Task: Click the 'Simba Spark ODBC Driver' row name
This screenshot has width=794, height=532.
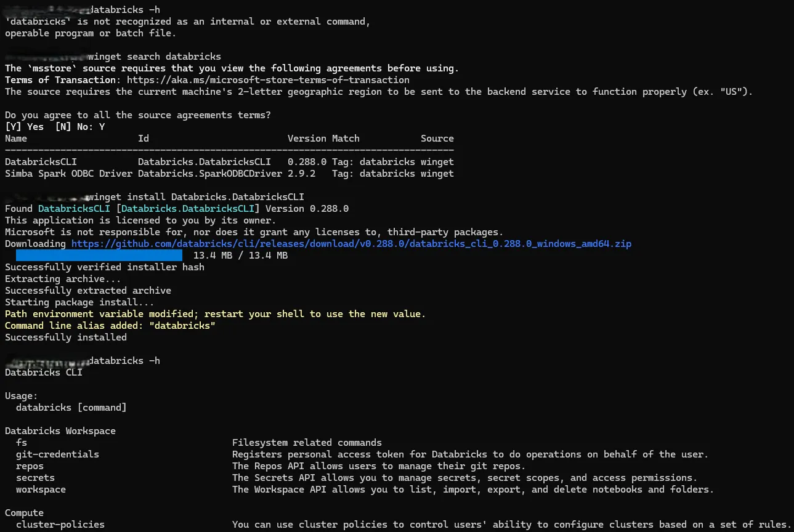Action: coord(68,174)
